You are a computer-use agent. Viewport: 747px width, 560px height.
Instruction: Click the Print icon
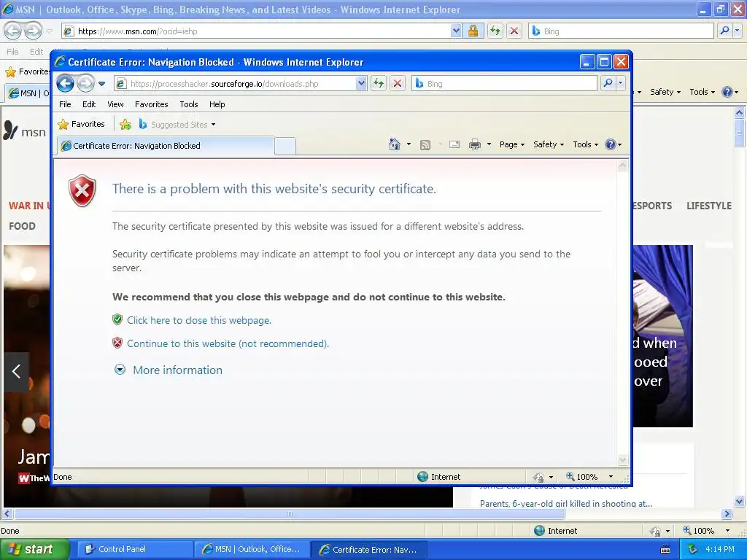tap(475, 144)
